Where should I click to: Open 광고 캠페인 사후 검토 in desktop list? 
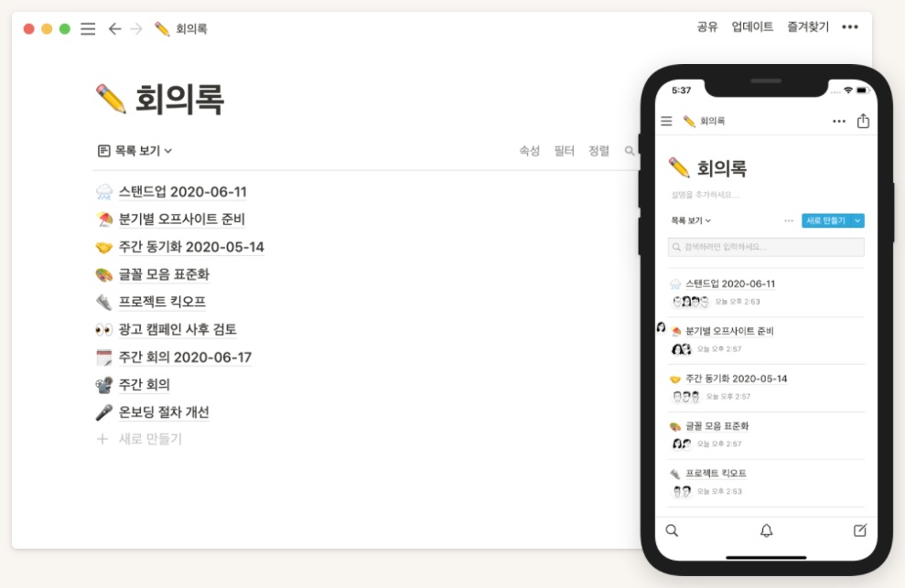tap(178, 329)
